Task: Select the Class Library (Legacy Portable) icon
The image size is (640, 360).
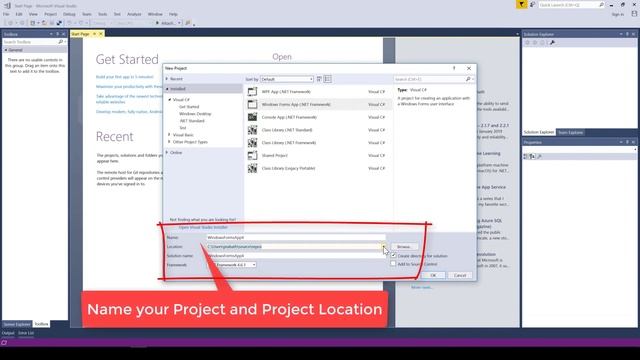Action: [252, 168]
